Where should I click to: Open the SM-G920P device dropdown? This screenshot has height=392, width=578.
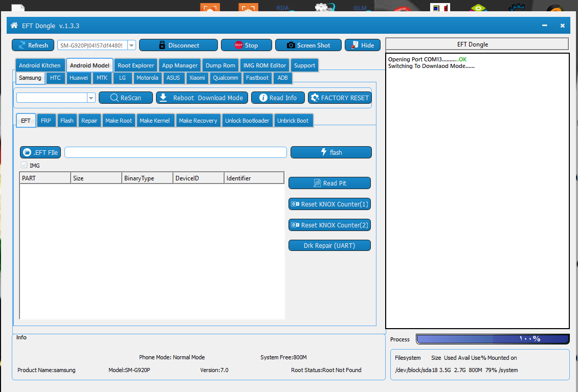point(131,45)
